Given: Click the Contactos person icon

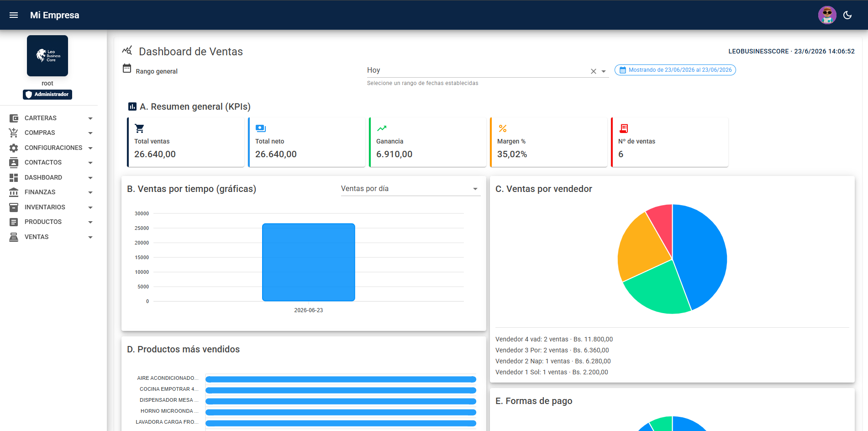Looking at the screenshot, I should (14, 163).
